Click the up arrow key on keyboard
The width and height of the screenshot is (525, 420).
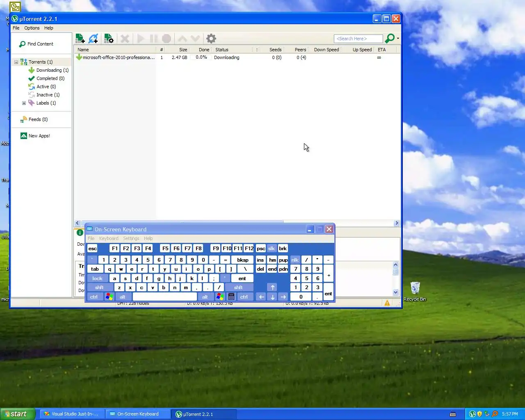pos(272,288)
